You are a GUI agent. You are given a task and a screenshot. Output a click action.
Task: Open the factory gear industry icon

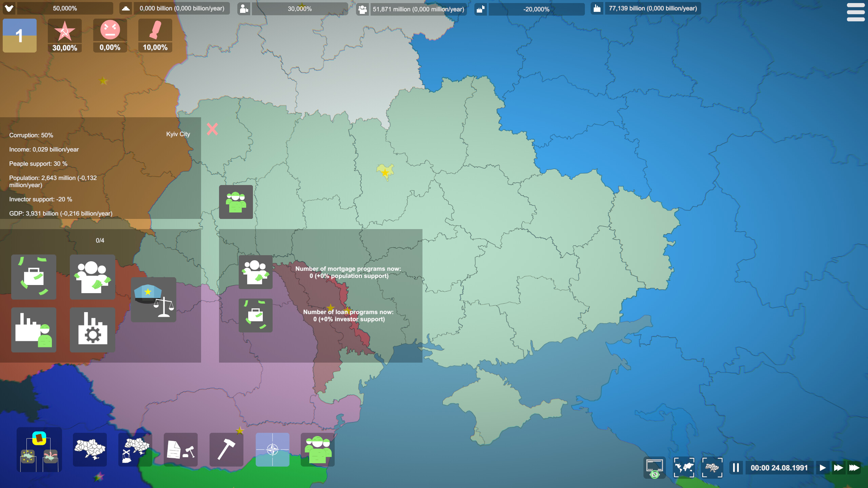pyautogui.click(x=93, y=330)
